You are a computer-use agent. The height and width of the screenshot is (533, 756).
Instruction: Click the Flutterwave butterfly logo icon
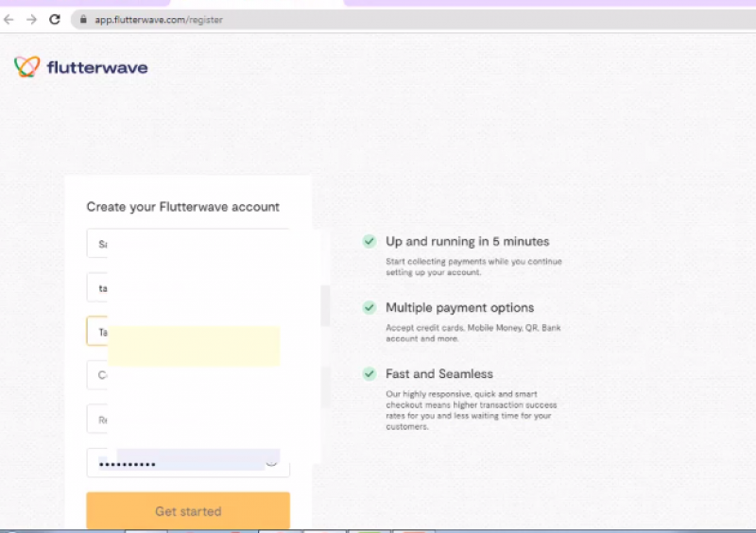click(x=27, y=67)
